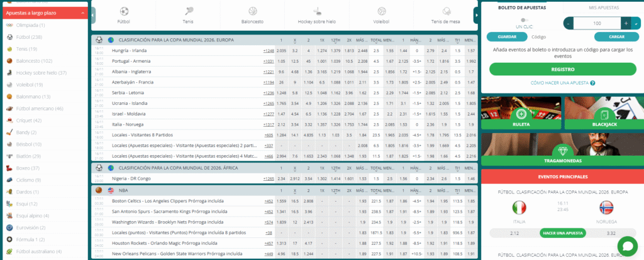This screenshot has width=644, height=260.
Task: Select odds 2.34 for Nigeria win
Action: pos(281,179)
